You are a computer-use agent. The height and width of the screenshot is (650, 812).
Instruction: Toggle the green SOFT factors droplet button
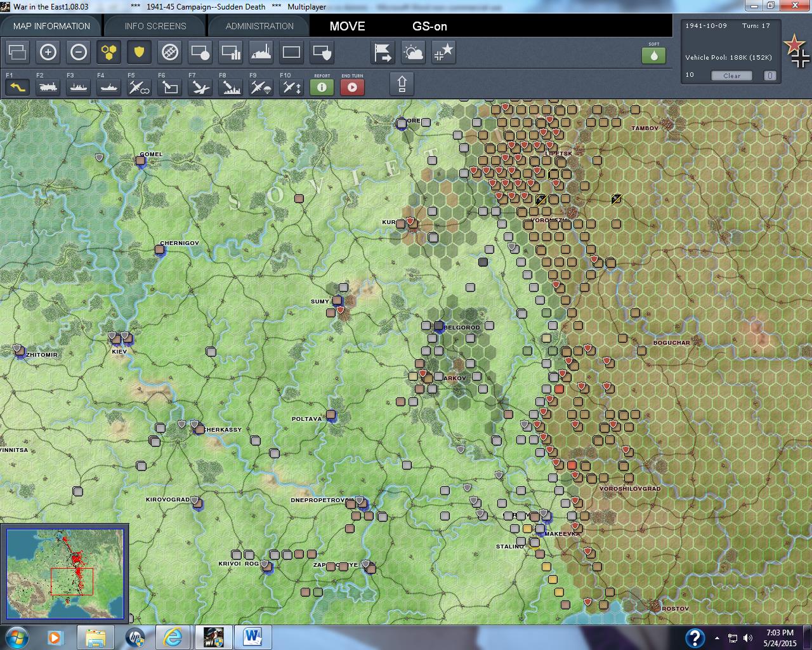click(x=653, y=55)
